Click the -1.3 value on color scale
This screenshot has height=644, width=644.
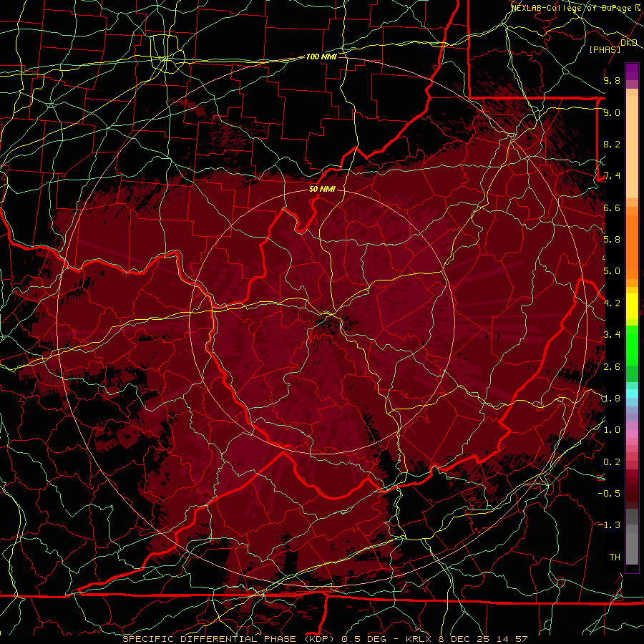click(609, 525)
